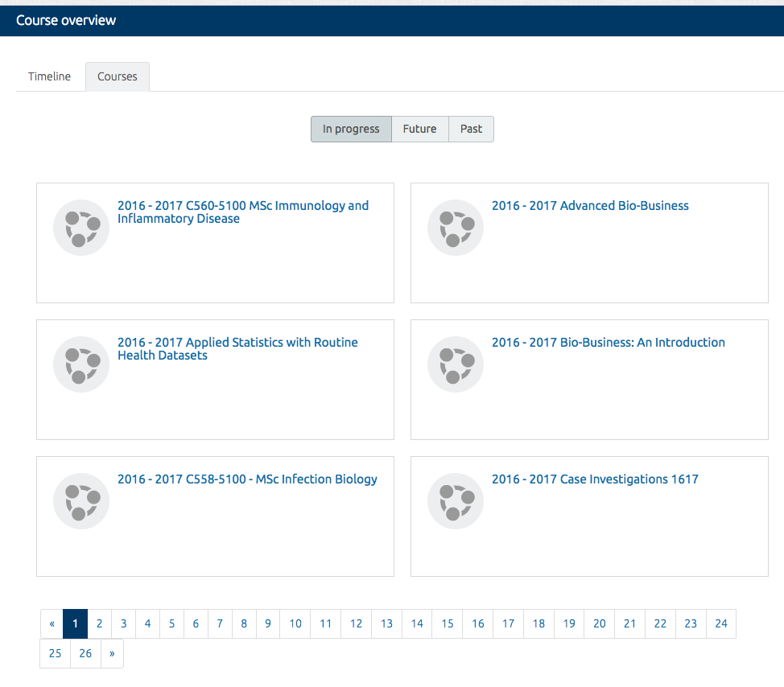This screenshot has height=687, width=784.
Task: Select current page 1 in pagination
Action: pos(76,623)
